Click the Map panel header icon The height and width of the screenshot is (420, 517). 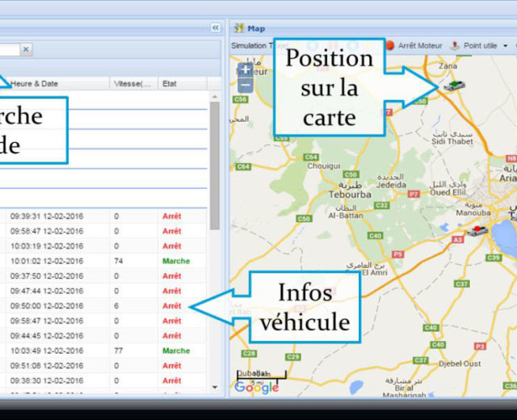[x=239, y=28]
